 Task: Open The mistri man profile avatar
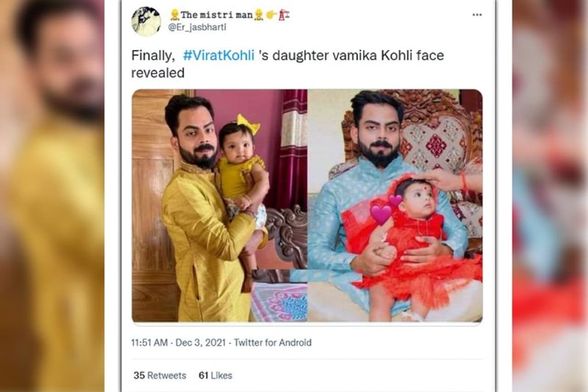(146, 21)
